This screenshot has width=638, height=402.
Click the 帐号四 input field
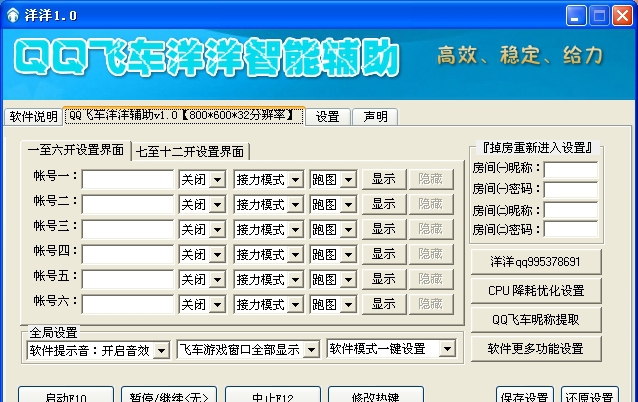(x=128, y=254)
